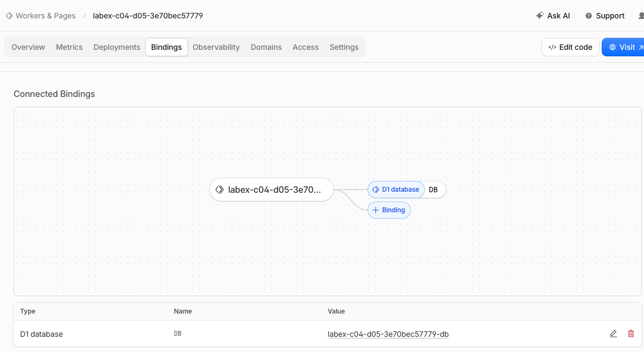Edit the DB binding with pencil icon
Image resolution: width=644 pixels, height=352 pixels.
click(613, 334)
